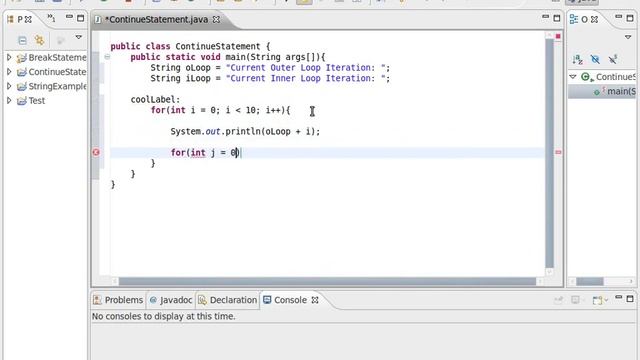This screenshot has height=360, width=640.
Task: Click Display Selected Console icon
Action: 575,300
